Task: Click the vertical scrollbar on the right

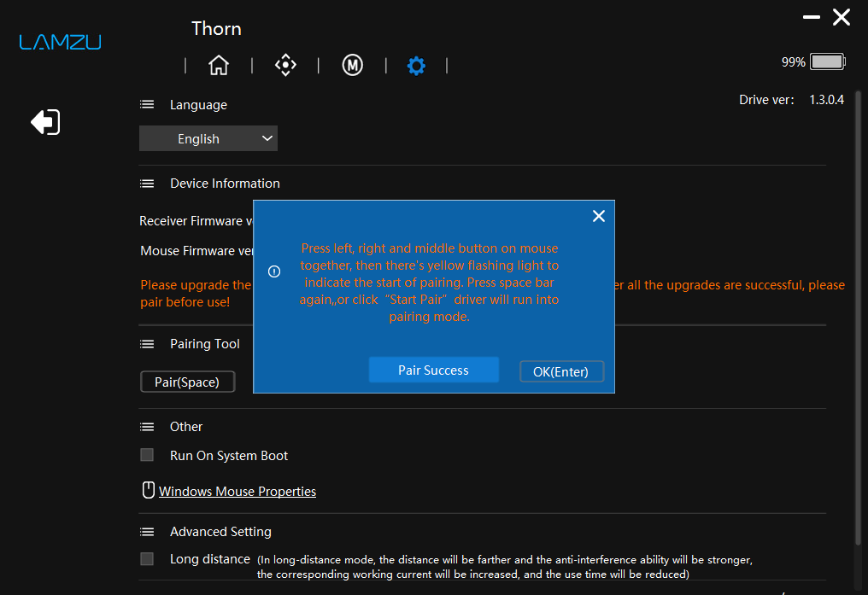Action: tap(858, 318)
